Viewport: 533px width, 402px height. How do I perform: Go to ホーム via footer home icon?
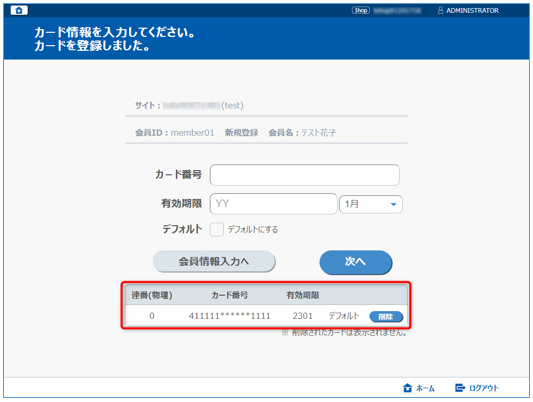[407, 388]
